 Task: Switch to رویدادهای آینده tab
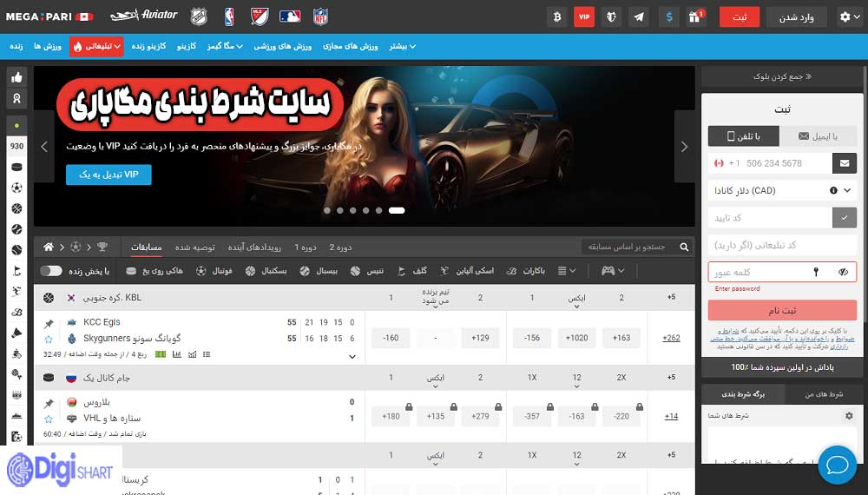pyautogui.click(x=254, y=247)
